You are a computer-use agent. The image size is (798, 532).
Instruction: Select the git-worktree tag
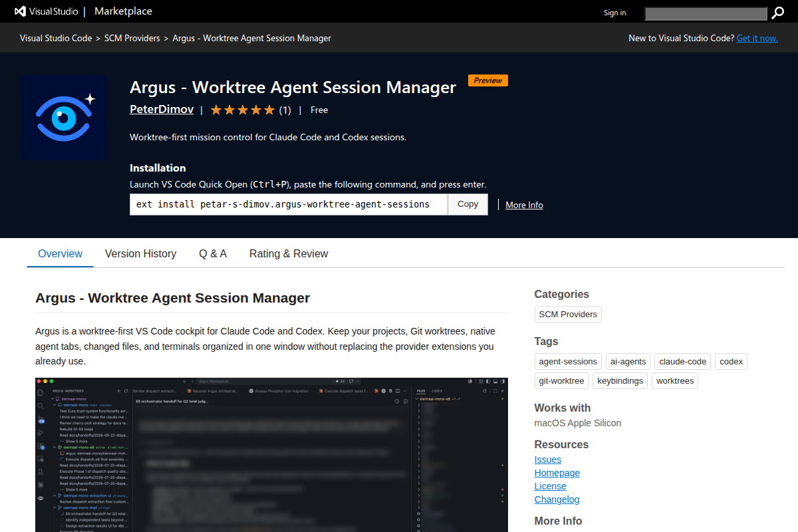pos(561,380)
